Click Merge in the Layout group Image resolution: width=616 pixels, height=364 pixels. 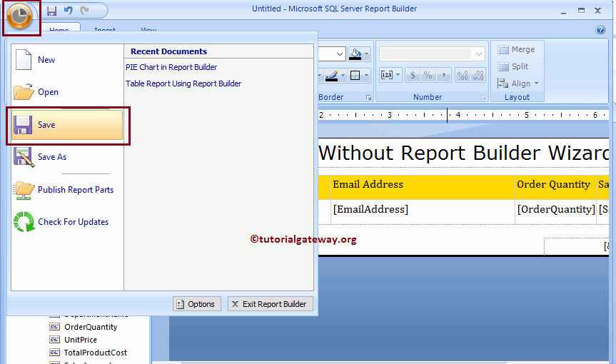(x=516, y=49)
